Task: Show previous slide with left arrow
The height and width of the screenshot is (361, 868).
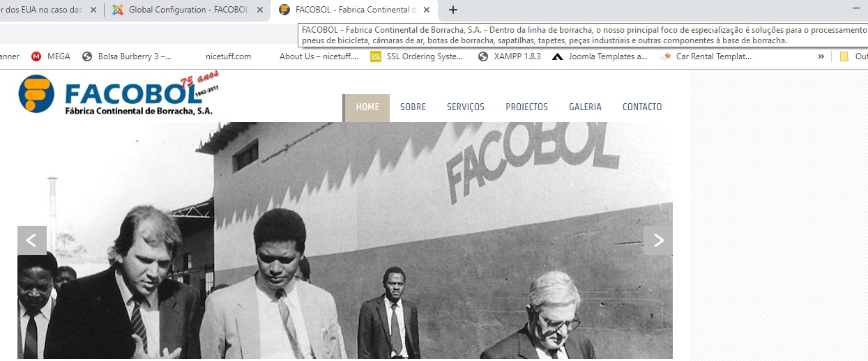Action: pos(32,240)
